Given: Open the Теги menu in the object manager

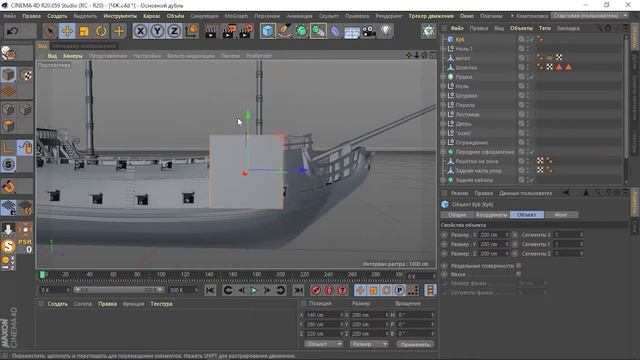Looking at the screenshot, I should click(544, 28).
